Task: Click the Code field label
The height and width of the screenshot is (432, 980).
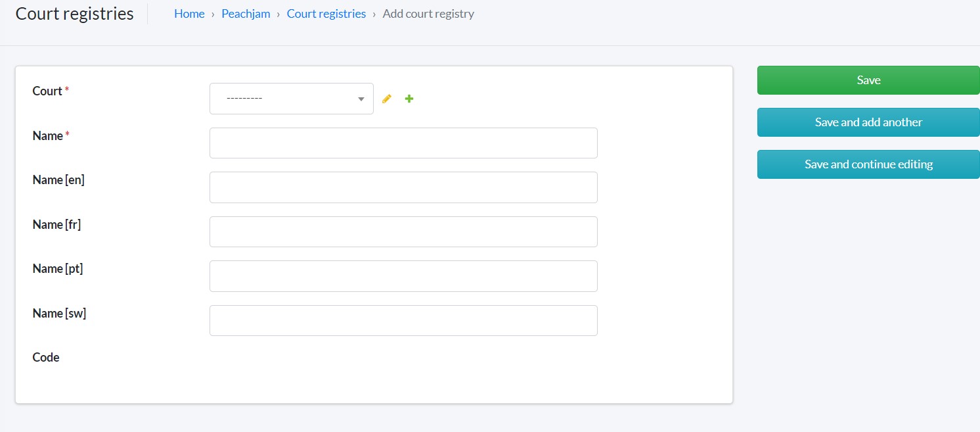Action: point(46,358)
